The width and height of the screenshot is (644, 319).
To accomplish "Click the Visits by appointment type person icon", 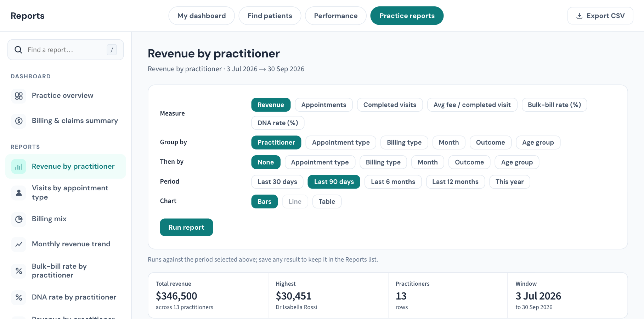I will click(x=19, y=193).
